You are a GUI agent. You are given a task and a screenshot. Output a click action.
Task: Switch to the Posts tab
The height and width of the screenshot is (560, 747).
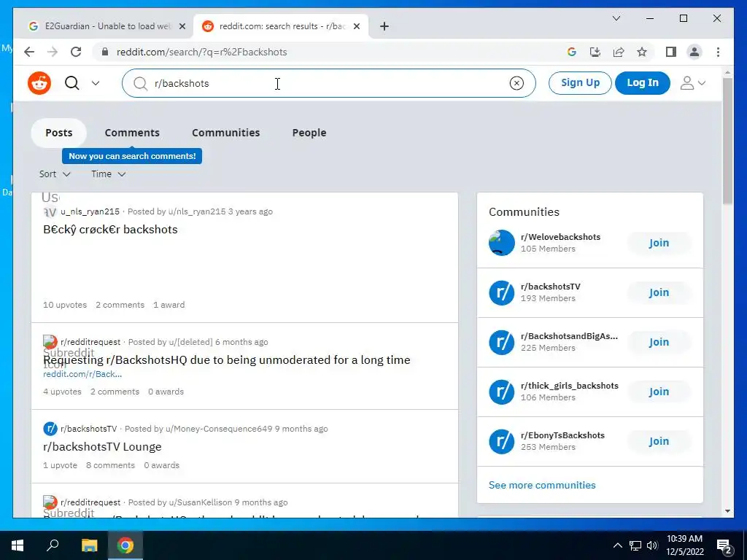click(58, 133)
